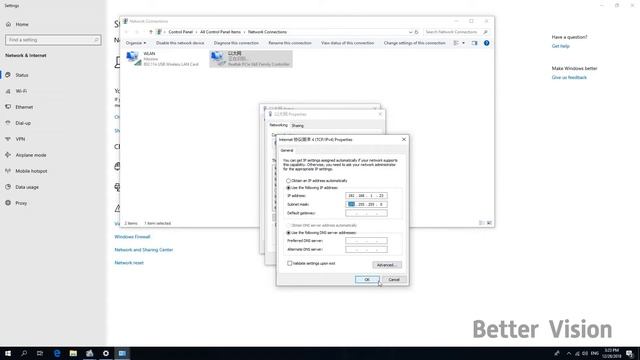Open the Windows Start menu
640x360 pixels.
8,353
